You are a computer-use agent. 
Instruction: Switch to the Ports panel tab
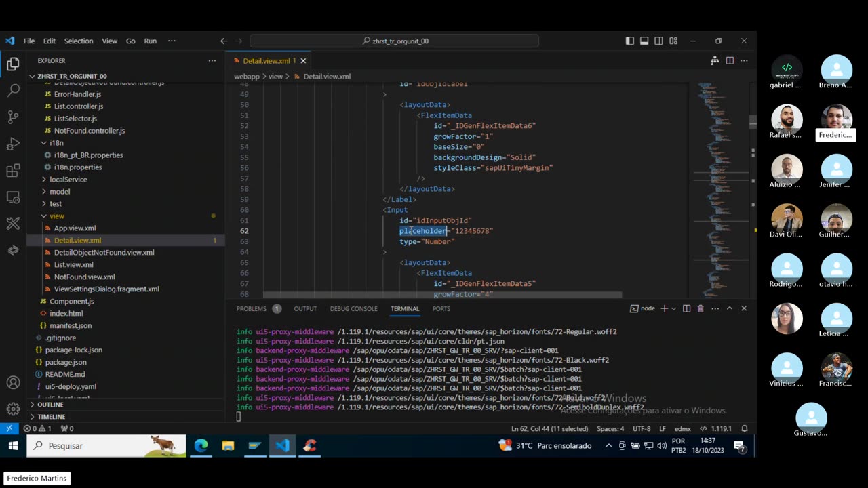pos(441,308)
